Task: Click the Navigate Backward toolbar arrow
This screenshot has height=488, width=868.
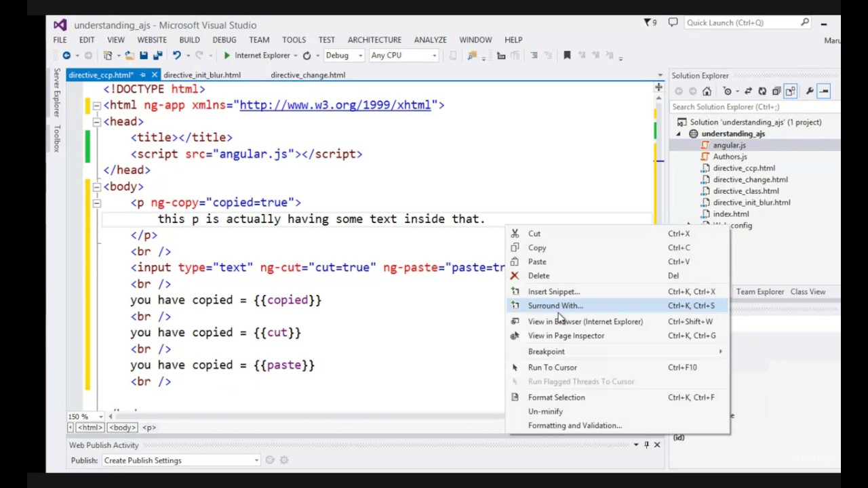Action: (x=66, y=56)
